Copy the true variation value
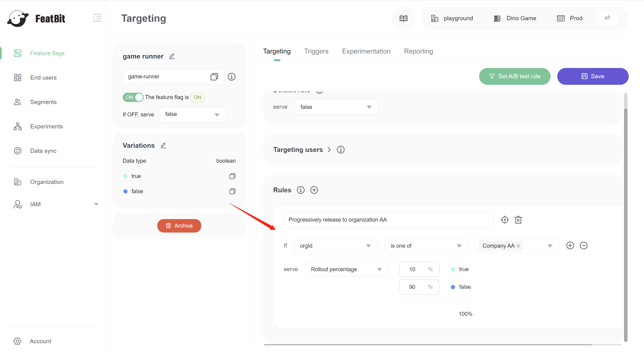 tap(232, 176)
